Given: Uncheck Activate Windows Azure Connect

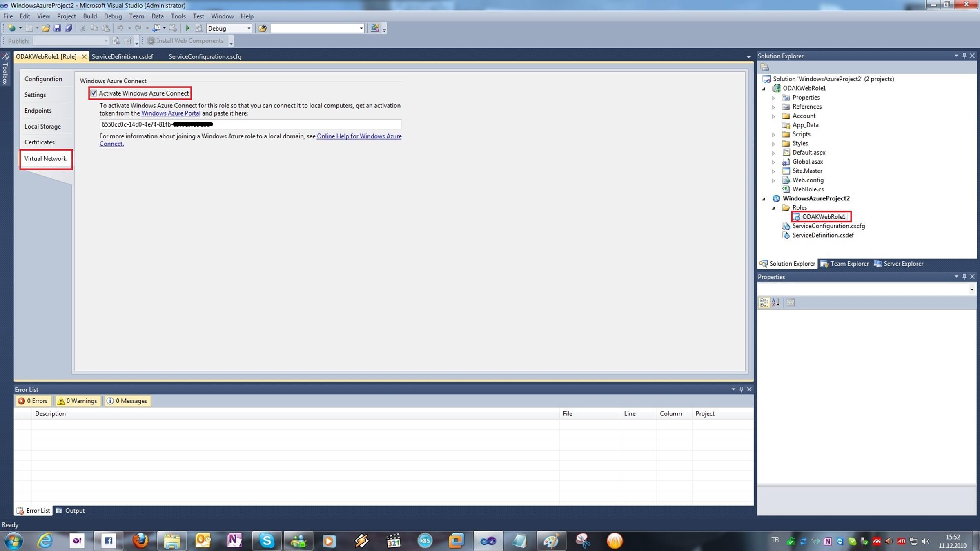Looking at the screenshot, I should 94,93.
